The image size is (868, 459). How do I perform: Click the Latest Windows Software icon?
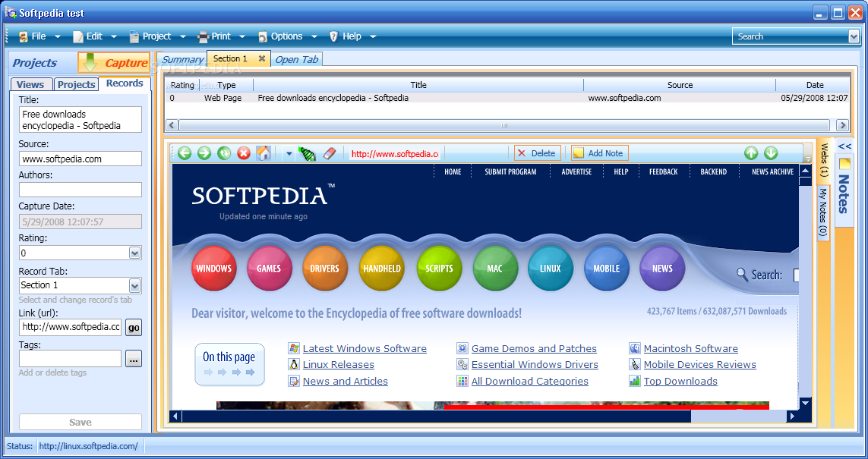(x=294, y=348)
